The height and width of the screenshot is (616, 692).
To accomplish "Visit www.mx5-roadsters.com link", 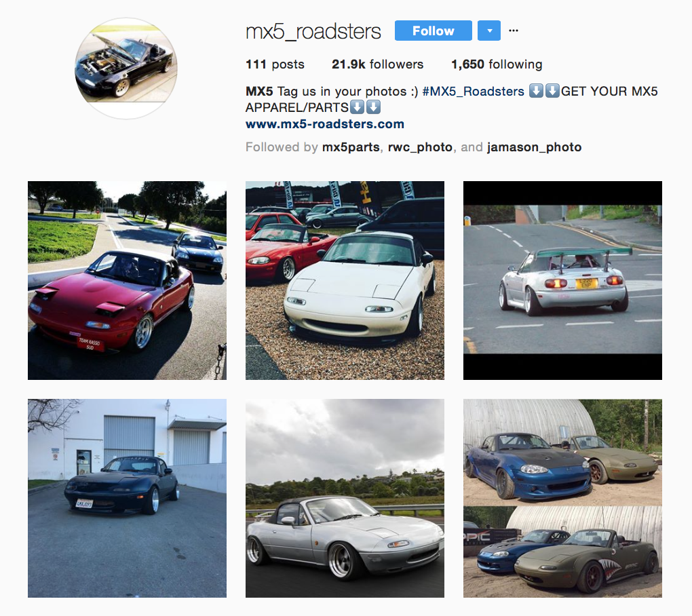I will [x=325, y=124].
